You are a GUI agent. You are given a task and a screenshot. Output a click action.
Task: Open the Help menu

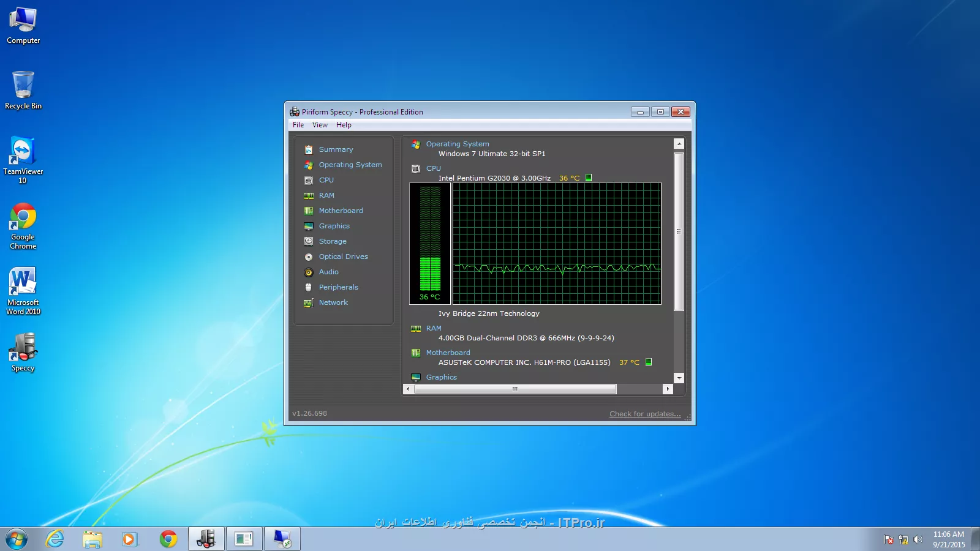click(x=344, y=125)
